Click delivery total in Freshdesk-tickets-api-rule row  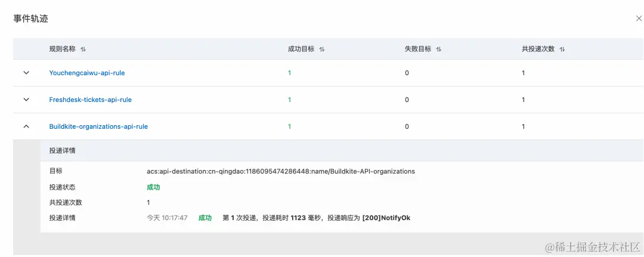pos(524,100)
